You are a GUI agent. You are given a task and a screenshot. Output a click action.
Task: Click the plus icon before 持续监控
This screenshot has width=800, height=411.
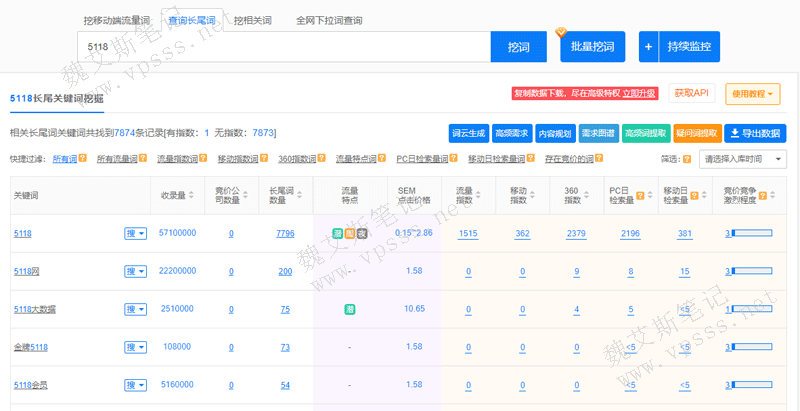tap(649, 47)
